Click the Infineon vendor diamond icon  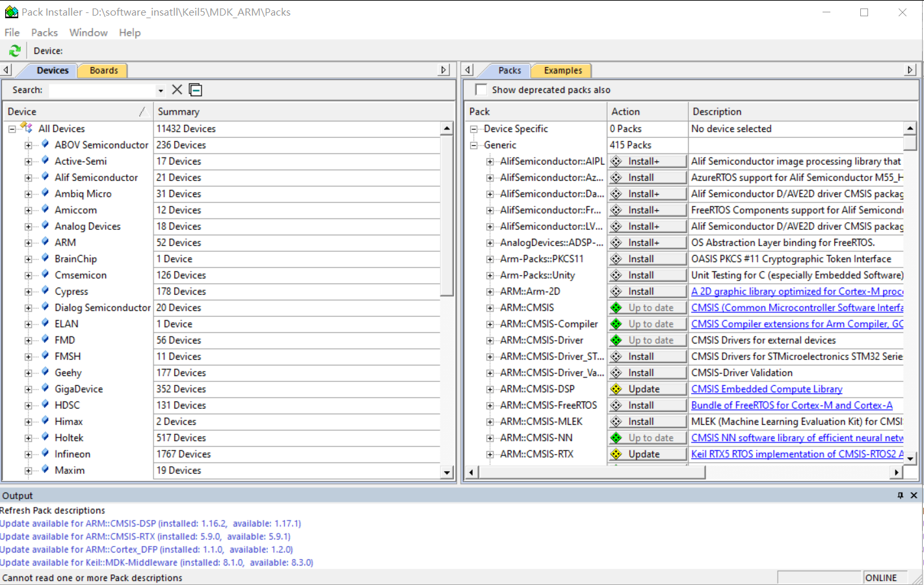pyautogui.click(x=45, y=453)
